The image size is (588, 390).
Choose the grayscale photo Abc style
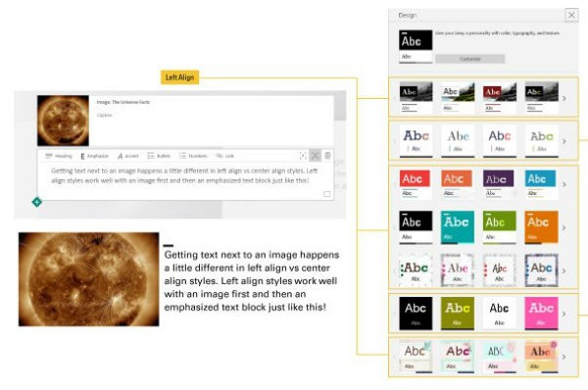coord(416,98)
